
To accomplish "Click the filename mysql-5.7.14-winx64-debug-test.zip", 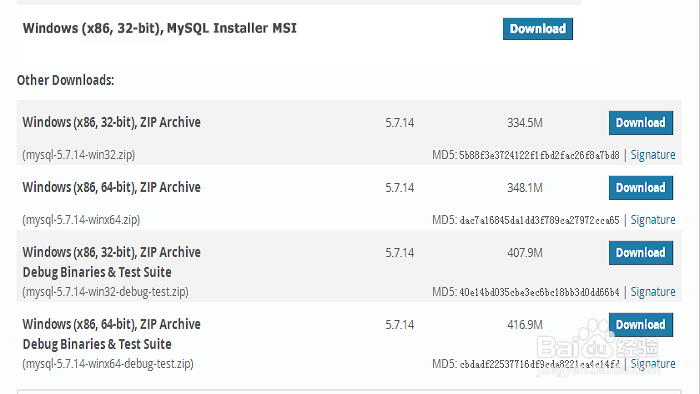I will [x=108, y=364].
